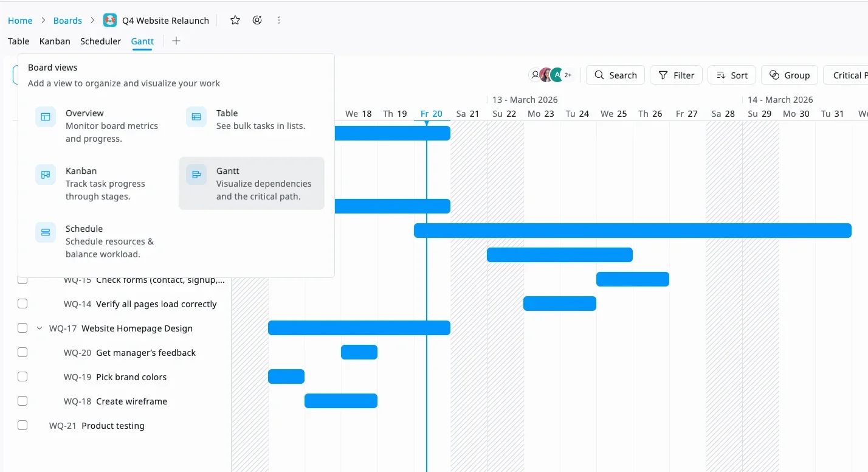
Task: Check the WQ-20 Get manager's feedback checkbox
Action: [22, 353]
